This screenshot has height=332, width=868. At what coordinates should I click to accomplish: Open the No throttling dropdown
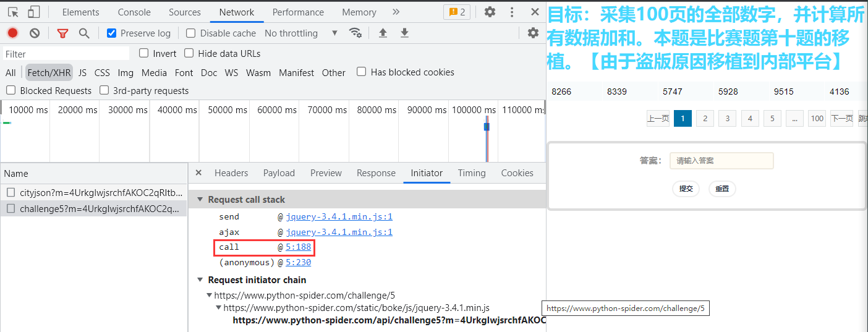[301, 33]
